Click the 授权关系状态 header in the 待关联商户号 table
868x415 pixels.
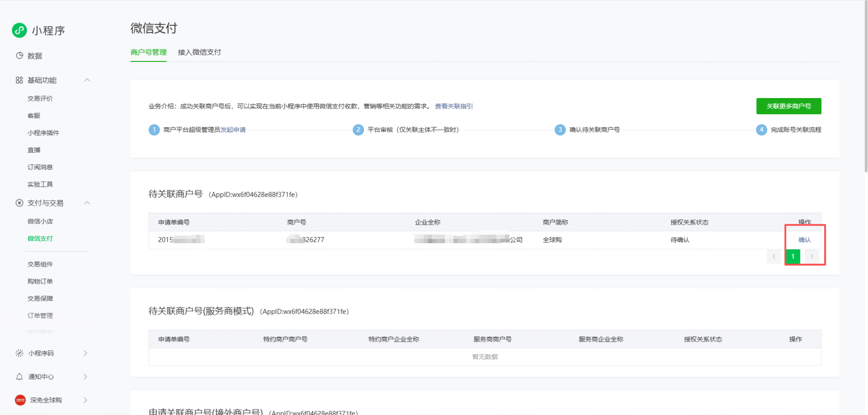[x=690, y=222]
